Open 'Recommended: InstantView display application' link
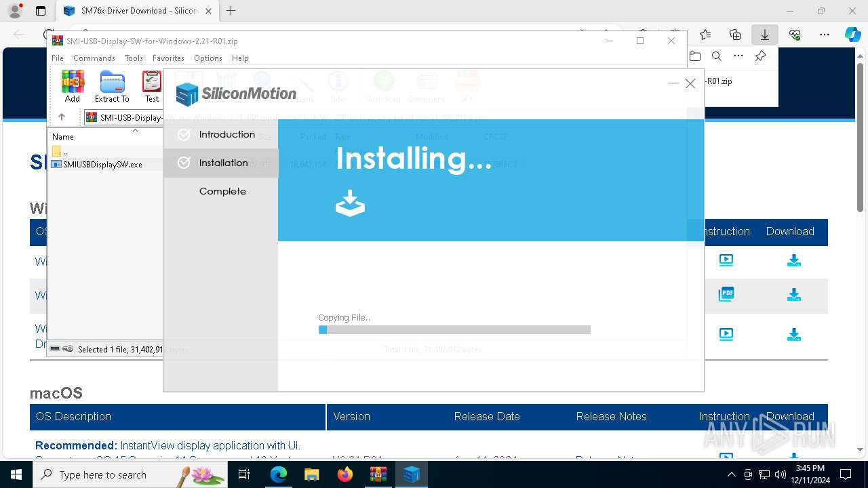 point(167,445)
